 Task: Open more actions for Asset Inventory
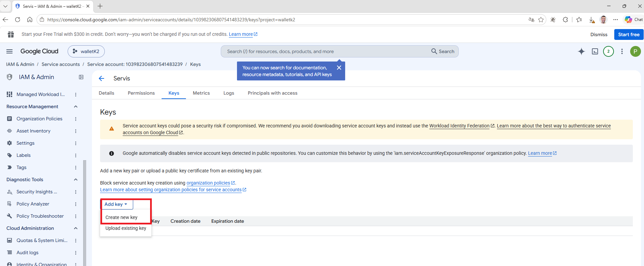pyautogui.click(x=76, y=131)
